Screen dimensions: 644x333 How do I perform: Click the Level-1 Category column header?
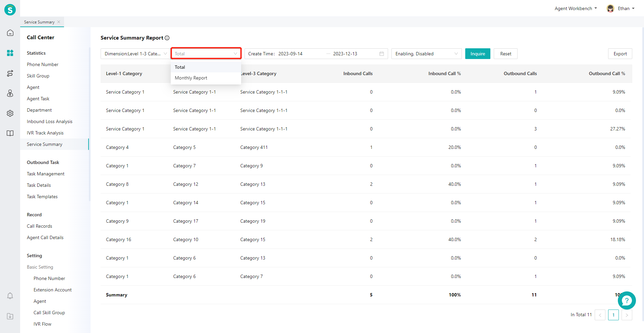tap(124, 73)
